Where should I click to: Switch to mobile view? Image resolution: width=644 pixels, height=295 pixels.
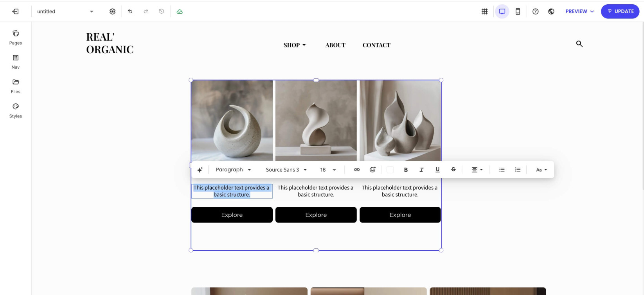pyautogui.click(x=518, y=11)
